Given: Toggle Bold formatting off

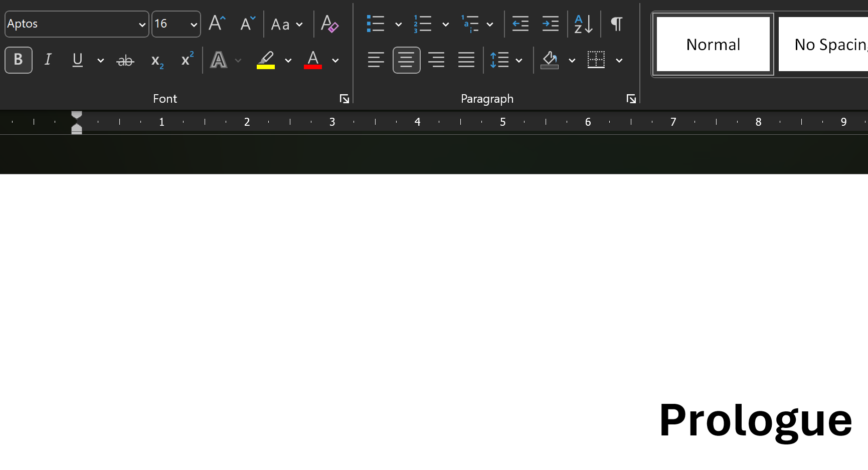Looking at the screenshot, I should pos(19,60).
